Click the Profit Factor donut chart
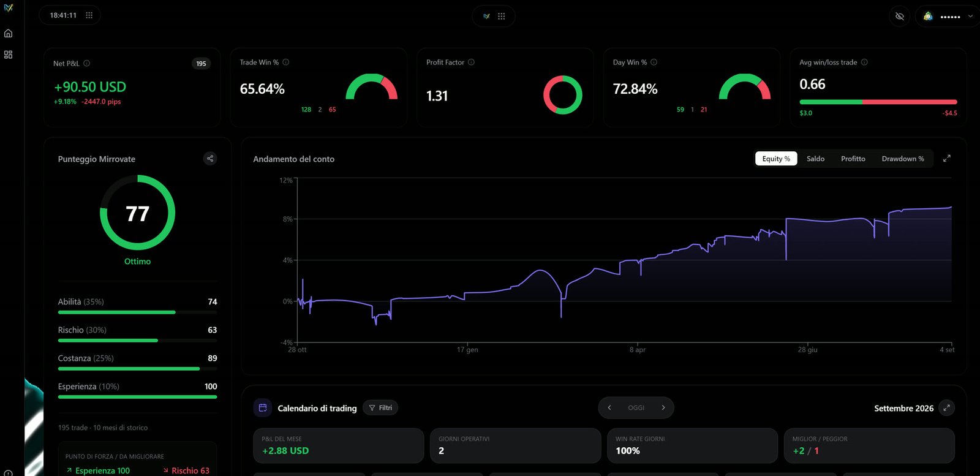This screenshot has width=980, height=476. [x=562, y=95]
